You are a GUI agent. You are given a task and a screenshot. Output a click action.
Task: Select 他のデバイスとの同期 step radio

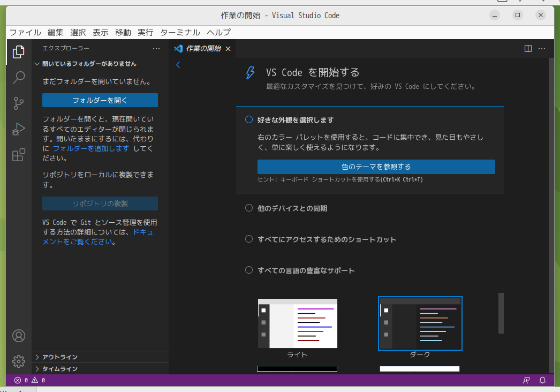pyautogui.click(x=249, y=208)
